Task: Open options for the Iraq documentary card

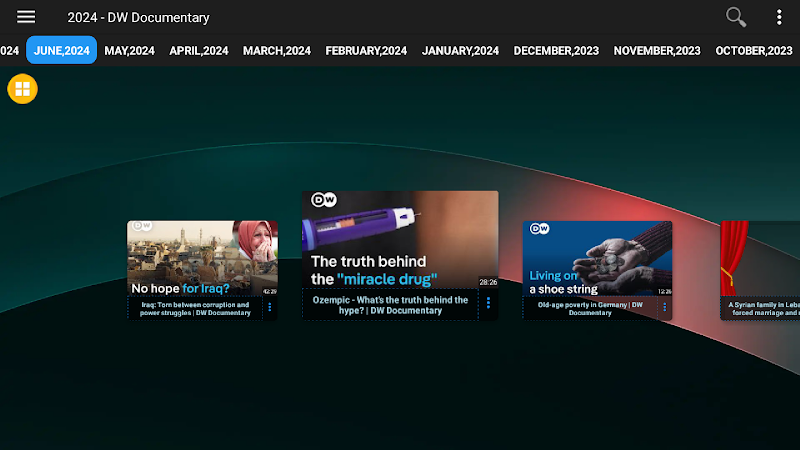Action: (x=270, y=308)
